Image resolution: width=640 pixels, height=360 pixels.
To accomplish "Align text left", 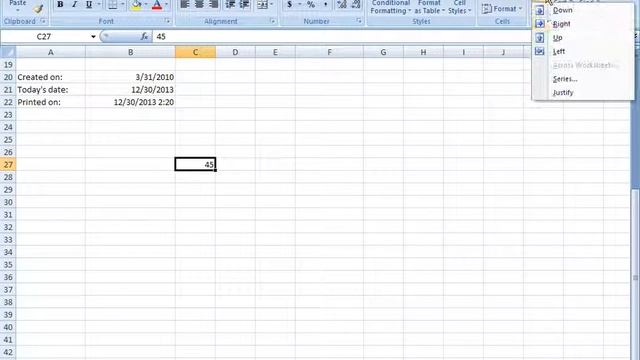I will click(185, 4).
